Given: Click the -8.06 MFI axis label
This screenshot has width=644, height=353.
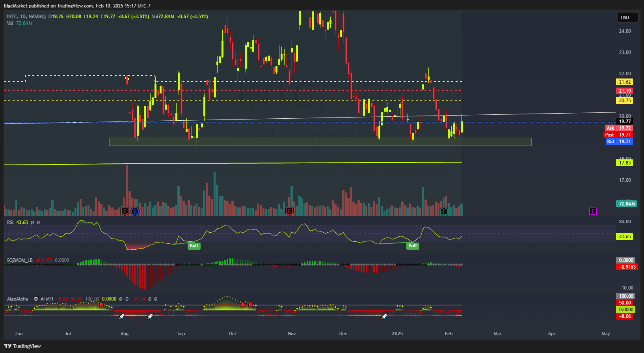Looking at the screenshot, I should point(625,316).
